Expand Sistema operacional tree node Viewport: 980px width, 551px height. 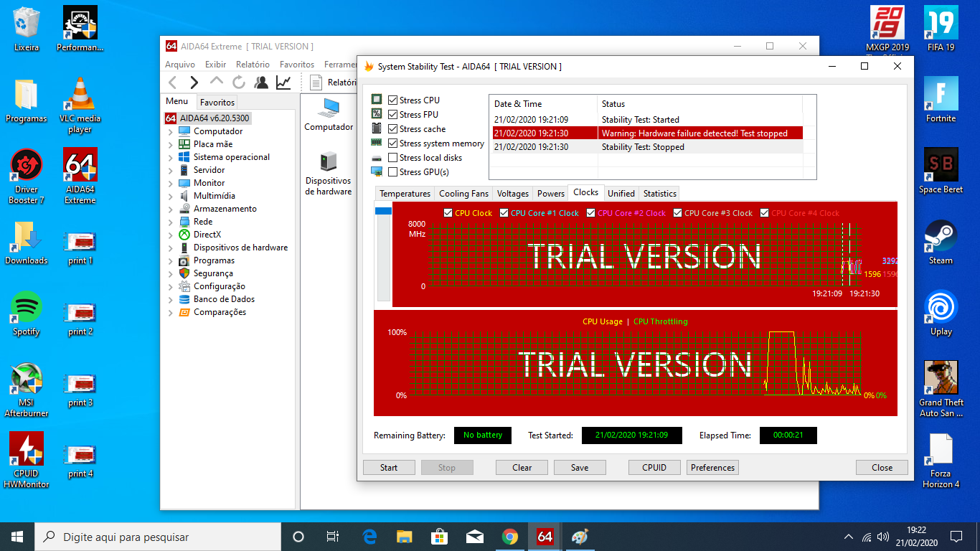tap(170, 158)
